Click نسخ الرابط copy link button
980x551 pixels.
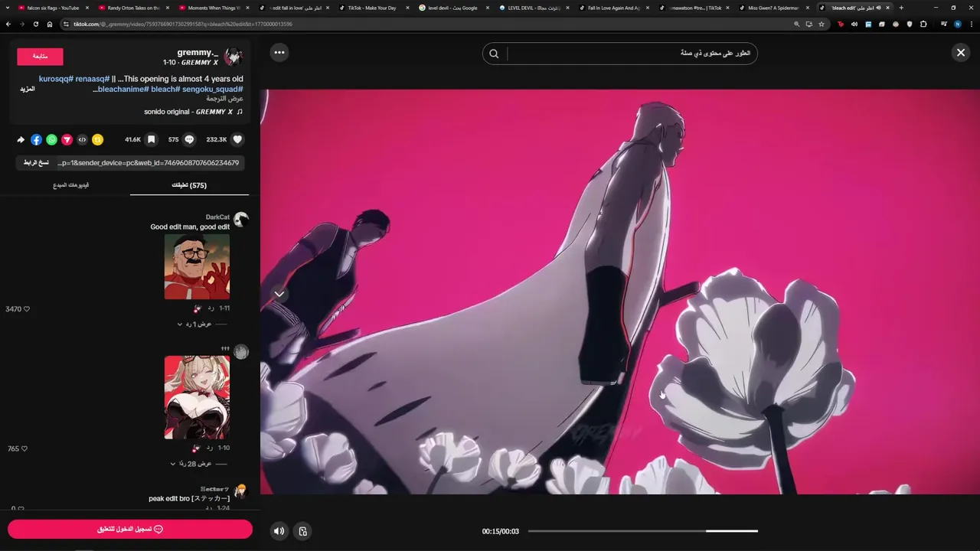tap(36, 162)
